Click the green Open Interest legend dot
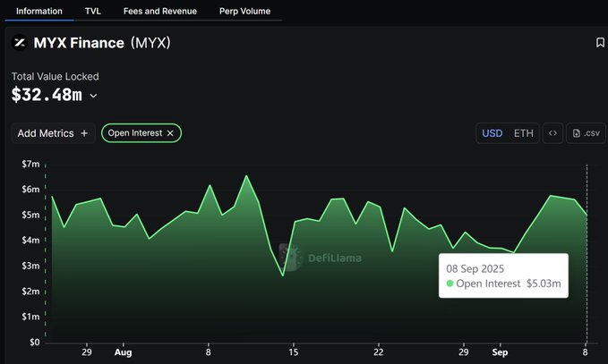608x364 pixels. coord(450,284)
